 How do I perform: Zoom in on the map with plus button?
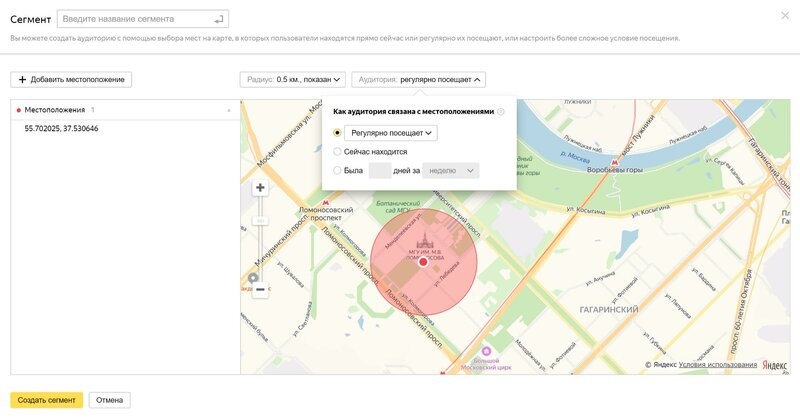(260, 187)
